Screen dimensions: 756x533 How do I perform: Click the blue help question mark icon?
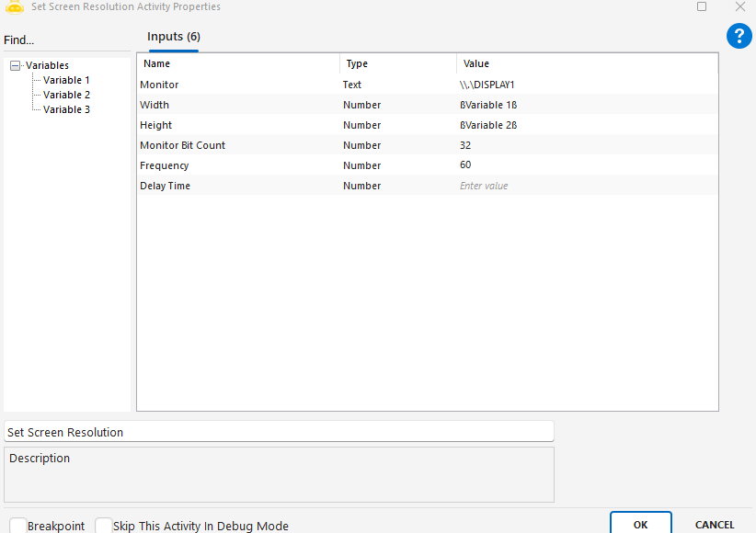pyautogui.click(x=739, y=36)
